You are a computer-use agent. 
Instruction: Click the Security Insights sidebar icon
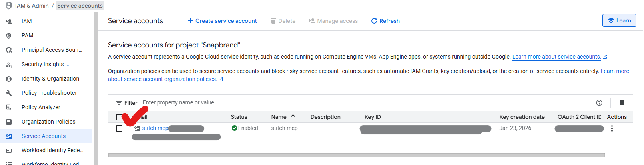pyautogui.click(x=9, y=65)
